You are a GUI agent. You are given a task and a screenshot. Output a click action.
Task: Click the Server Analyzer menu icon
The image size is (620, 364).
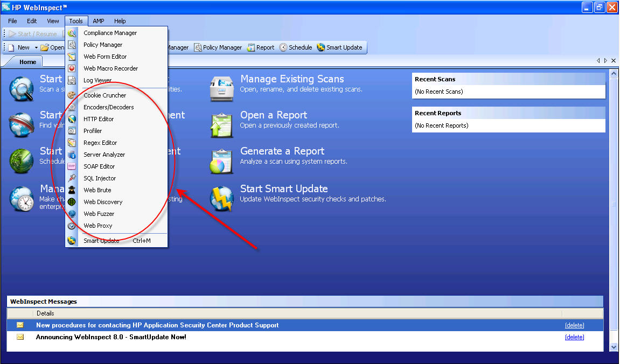pos(72,155)
